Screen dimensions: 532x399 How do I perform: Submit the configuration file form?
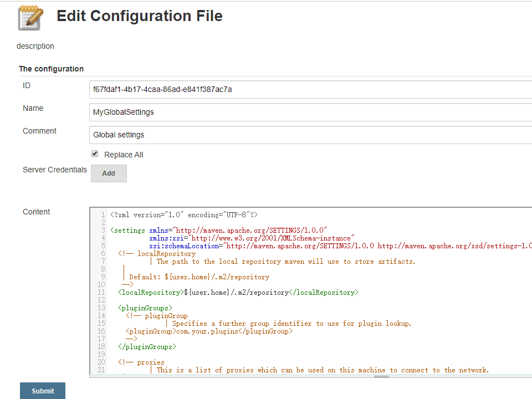tap(43, 391)
